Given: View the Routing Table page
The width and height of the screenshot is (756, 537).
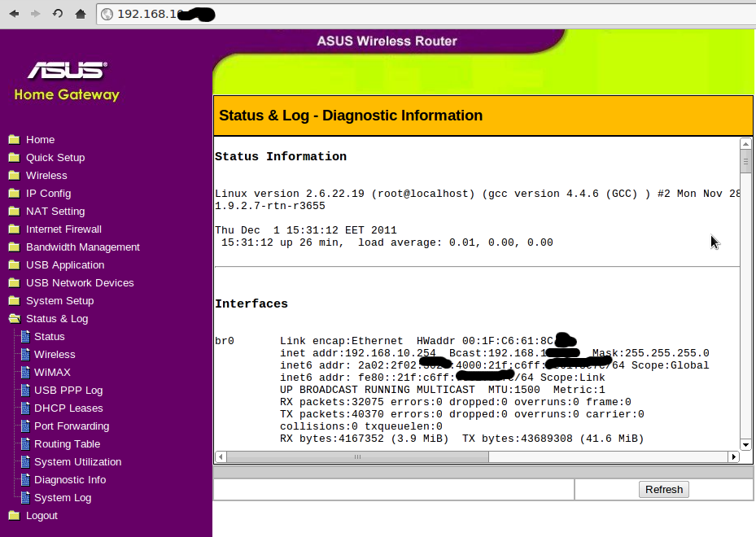Looking at the screenshot, I should [x=67, y=444].
